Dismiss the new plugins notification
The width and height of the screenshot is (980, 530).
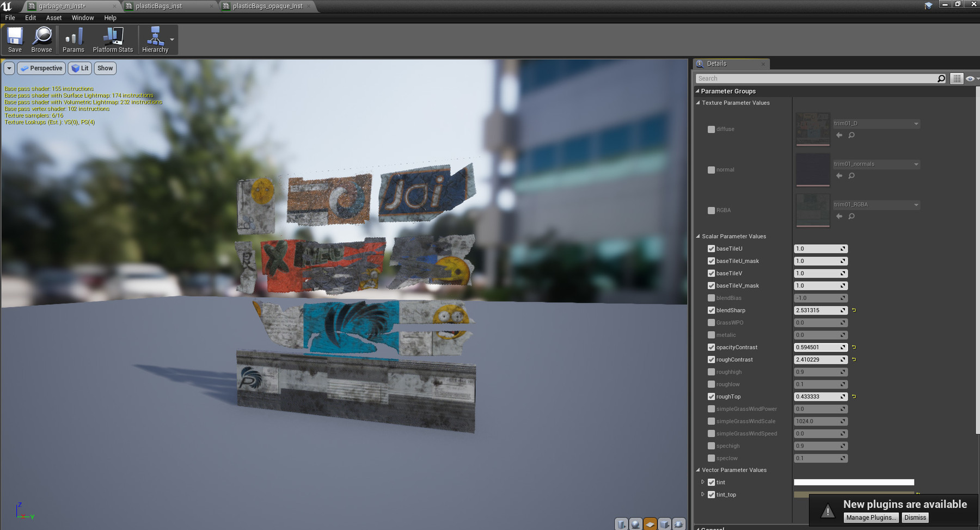[915, 517]
